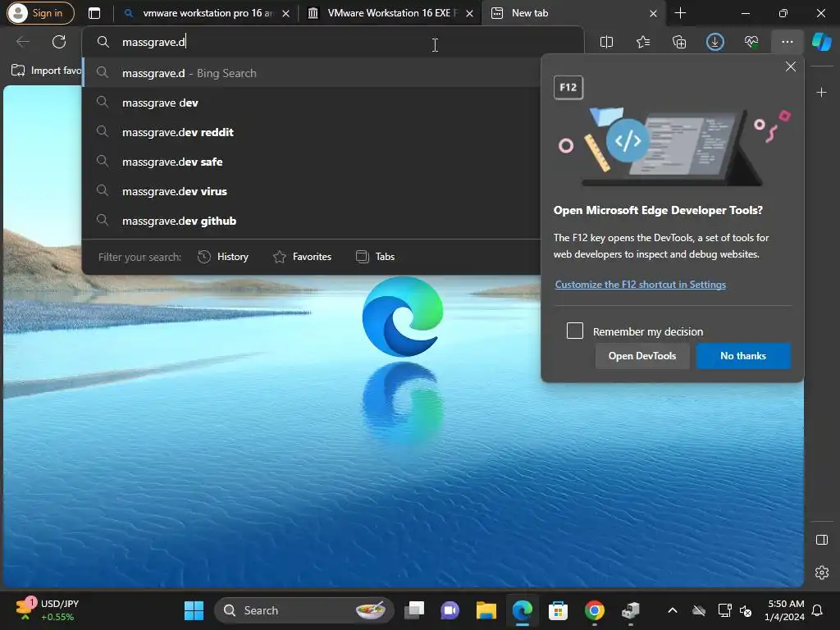Open installer app icon on taskbar
The height and width of the screenshot is (630, 840).
631,610
